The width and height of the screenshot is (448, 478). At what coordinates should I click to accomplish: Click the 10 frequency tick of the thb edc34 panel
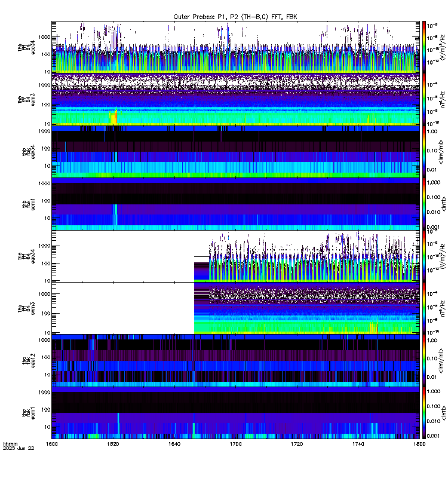point(47,166)
